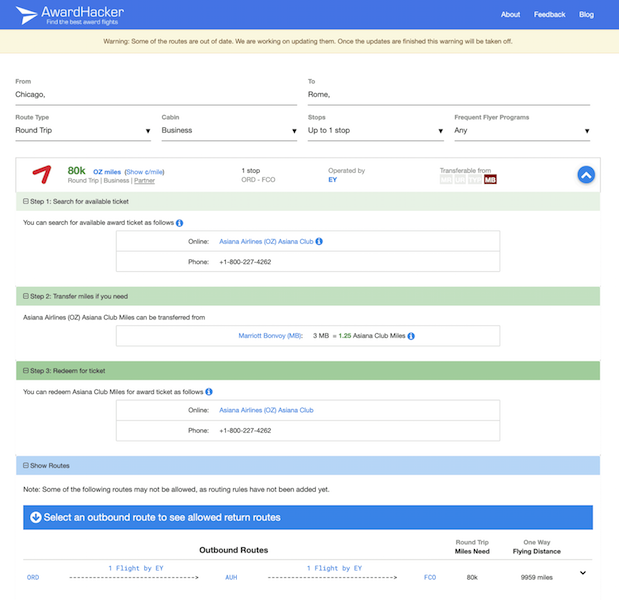The width and height of the screenshot is (619, 600).
Task: Click the To field containing Rome
Action: pyautogui.click(x=449, y=95)
